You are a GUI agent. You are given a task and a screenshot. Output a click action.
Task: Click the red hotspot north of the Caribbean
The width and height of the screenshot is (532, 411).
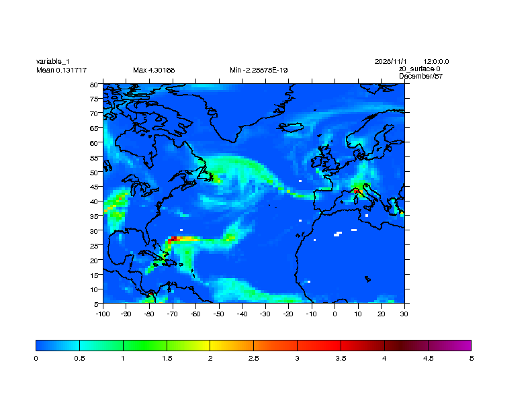[x=174, y=238]
